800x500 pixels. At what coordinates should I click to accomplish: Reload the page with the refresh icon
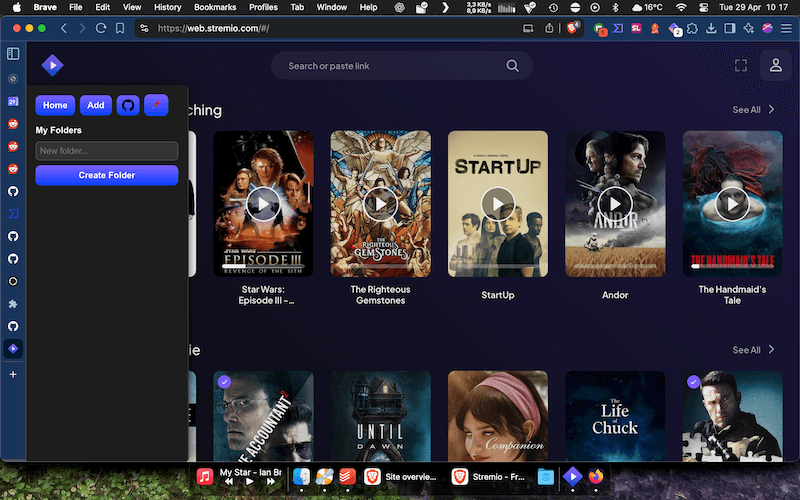[101, 28]
